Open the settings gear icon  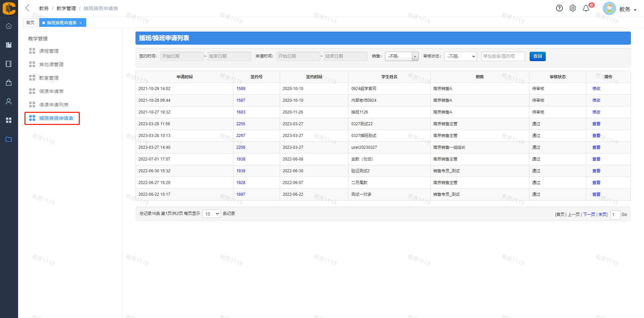tap(573, 8)
